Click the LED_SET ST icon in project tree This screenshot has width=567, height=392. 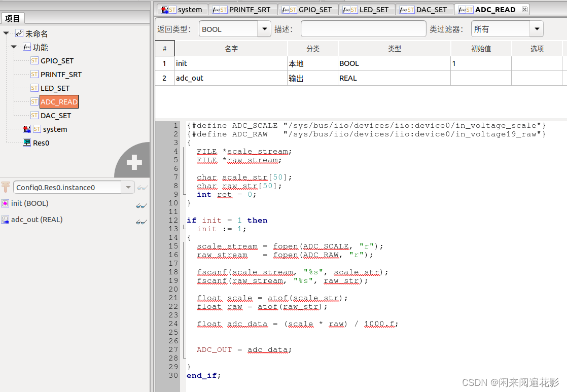[34, 88]
